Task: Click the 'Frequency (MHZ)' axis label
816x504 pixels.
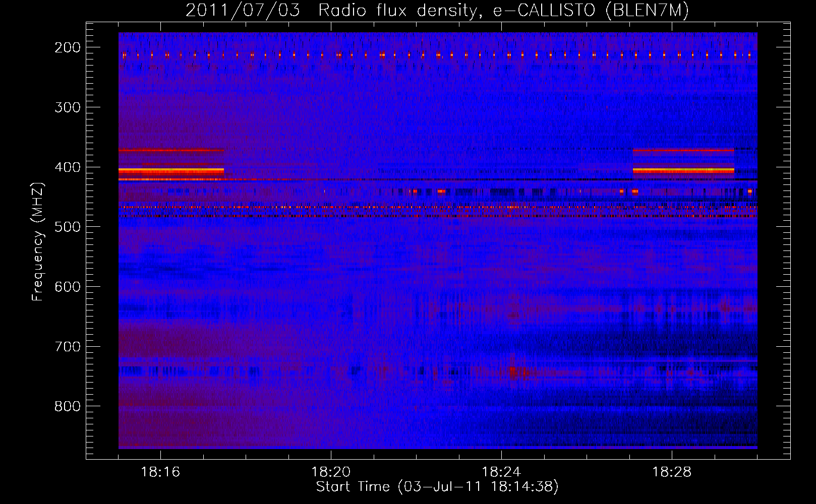Action: point(38,241)
